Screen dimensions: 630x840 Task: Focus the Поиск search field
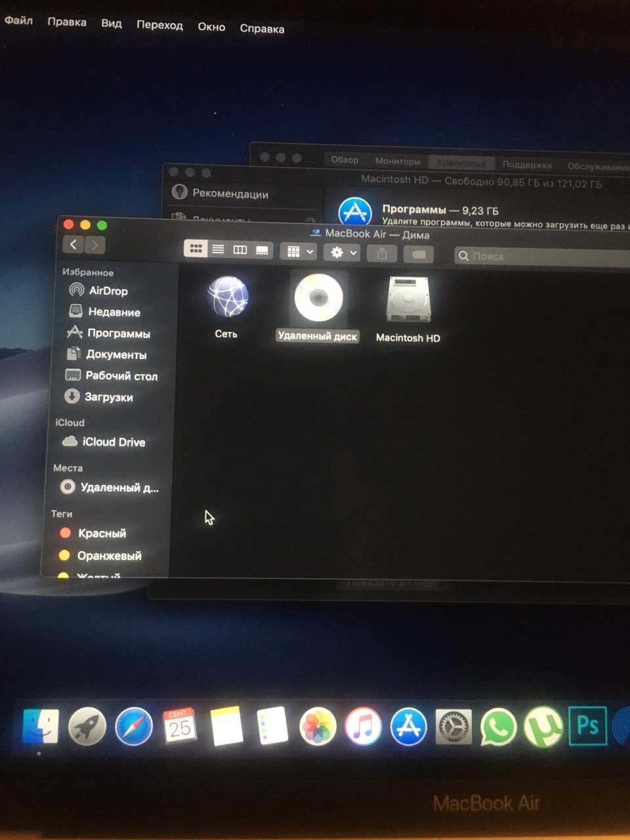click(542, 257)
